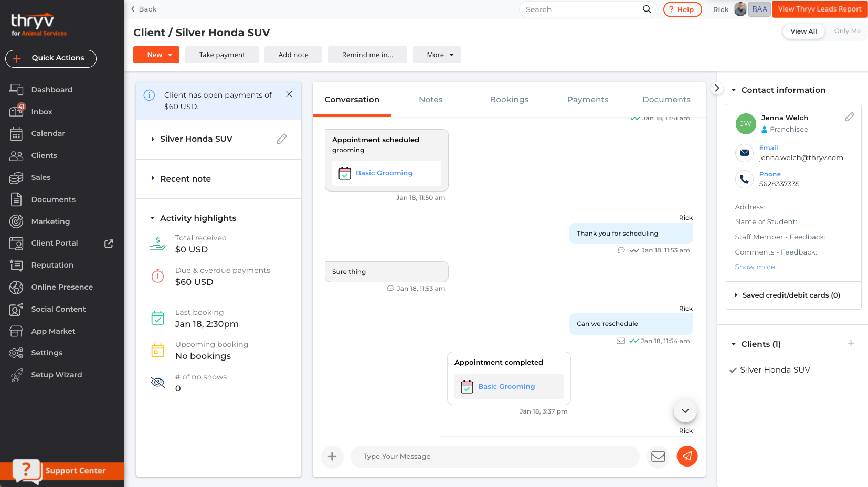Screen dimensions: 868x487
Task: Switch to Only Me view
Action: pos(847,31)
